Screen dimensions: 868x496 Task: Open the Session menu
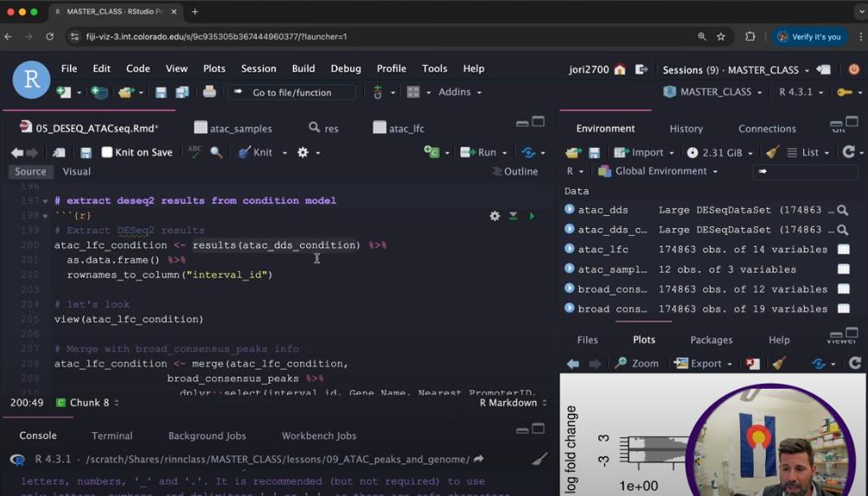(258, 68)
